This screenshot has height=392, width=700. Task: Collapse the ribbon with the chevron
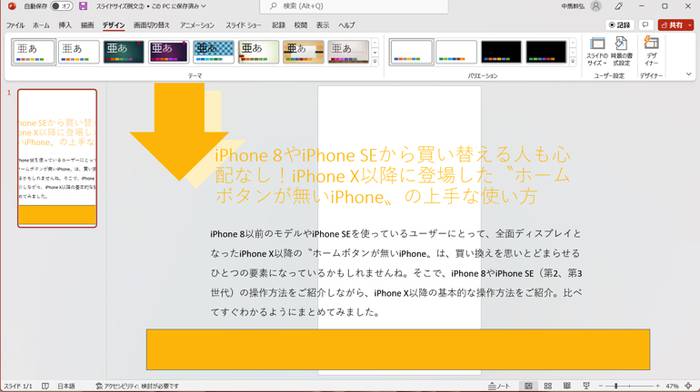(x=689, y=75)
